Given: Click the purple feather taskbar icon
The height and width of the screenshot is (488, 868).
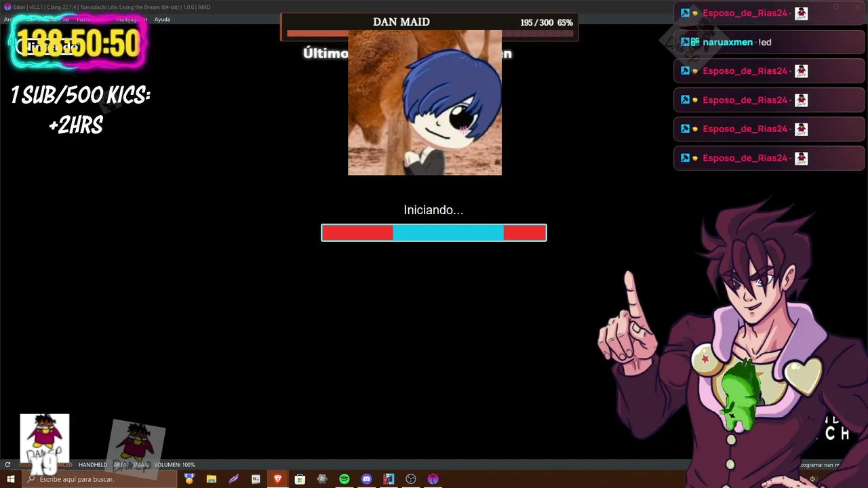Looking at the screenshot, I should 233,479.
